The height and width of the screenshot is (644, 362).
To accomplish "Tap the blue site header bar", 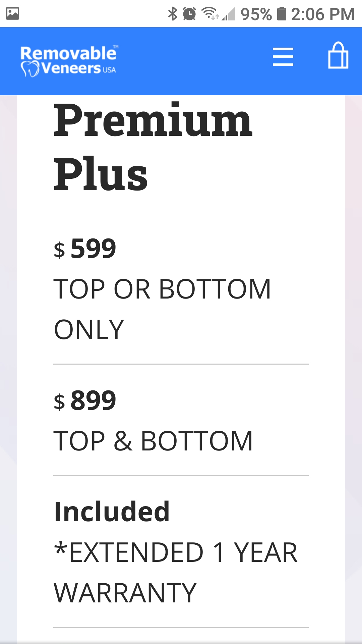I will click(x=181, y=61).
